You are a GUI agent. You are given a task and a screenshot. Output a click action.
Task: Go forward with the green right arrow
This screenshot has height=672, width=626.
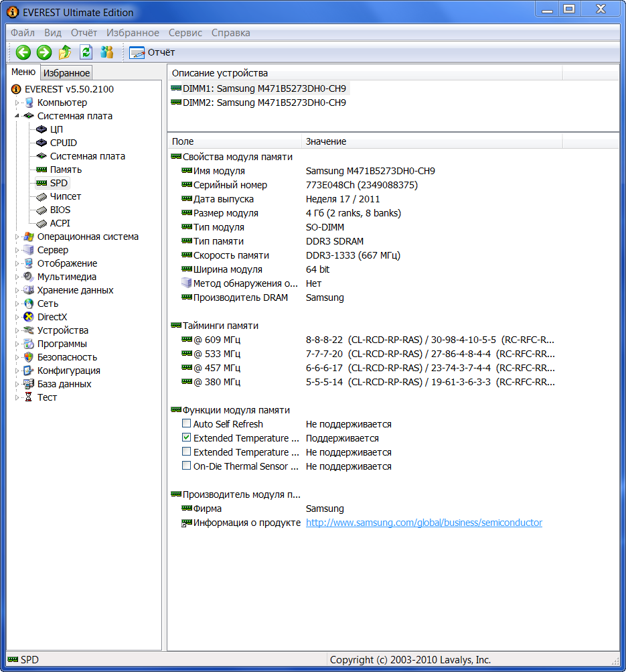tap(44, 52)
